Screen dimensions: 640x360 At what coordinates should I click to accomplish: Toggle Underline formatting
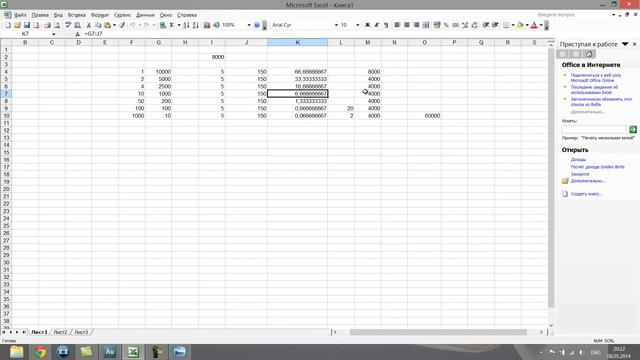tap(386, 25)
